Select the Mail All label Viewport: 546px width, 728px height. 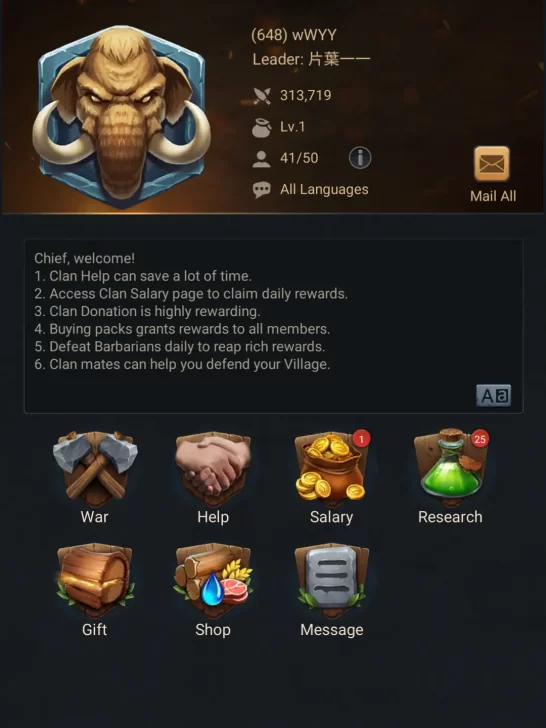coord(493,196)
